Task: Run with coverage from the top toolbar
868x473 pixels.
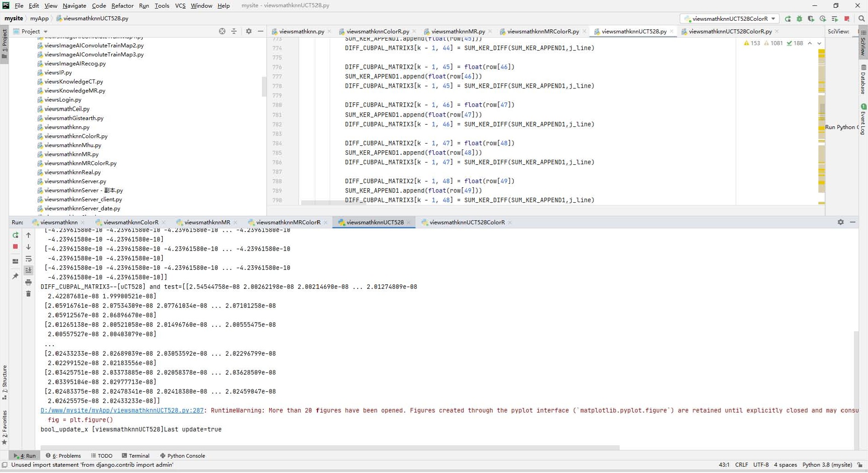Action: [x=811, y=19]
